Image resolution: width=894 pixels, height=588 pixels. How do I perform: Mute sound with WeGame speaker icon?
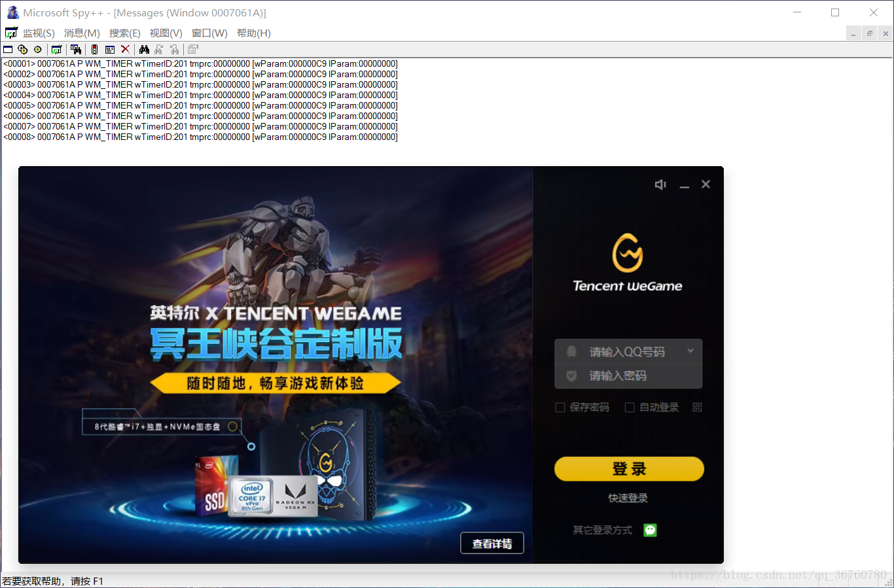point(660,184)
